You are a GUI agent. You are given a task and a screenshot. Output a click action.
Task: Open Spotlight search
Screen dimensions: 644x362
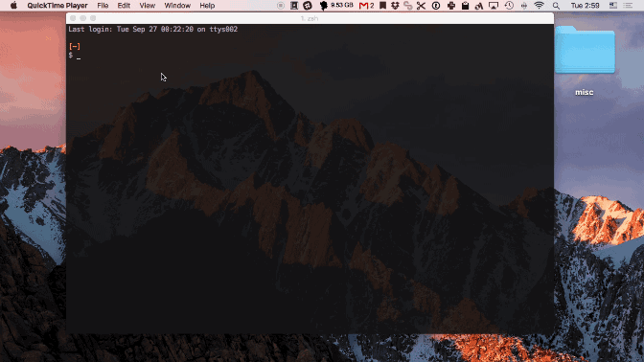(556, 6)
